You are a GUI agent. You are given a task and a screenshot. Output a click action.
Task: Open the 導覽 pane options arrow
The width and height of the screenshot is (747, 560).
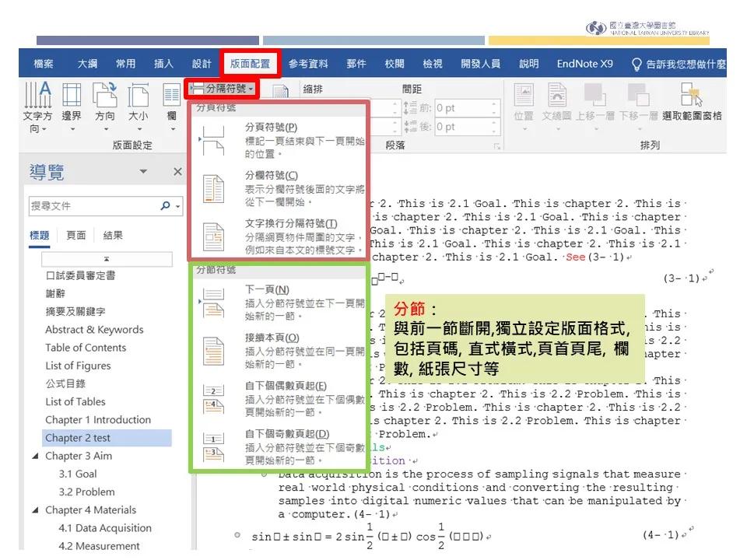143,171
